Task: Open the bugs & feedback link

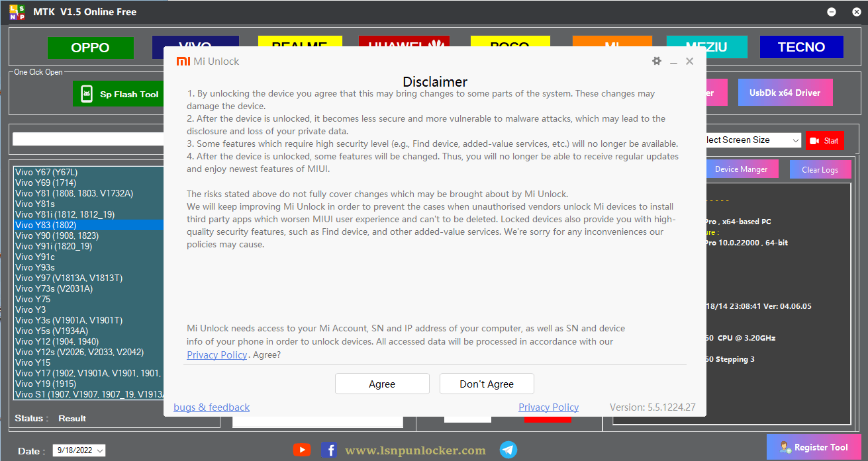Action: click(211, 407)
